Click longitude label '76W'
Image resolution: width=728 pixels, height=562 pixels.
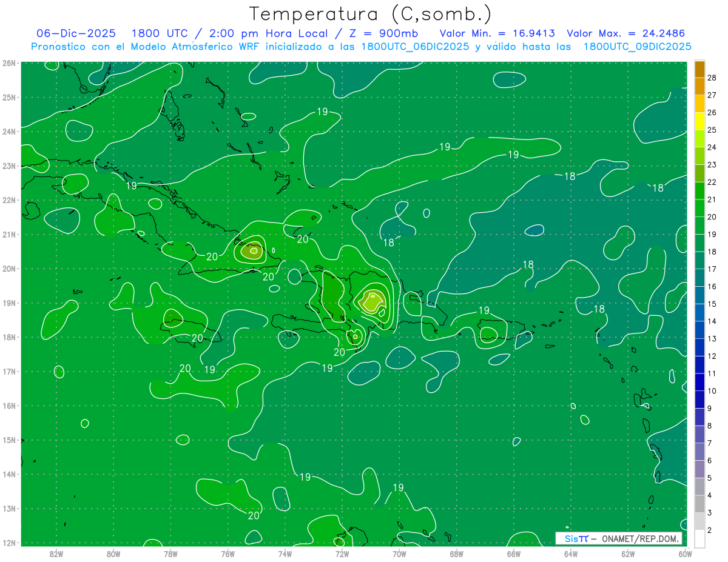227,554
